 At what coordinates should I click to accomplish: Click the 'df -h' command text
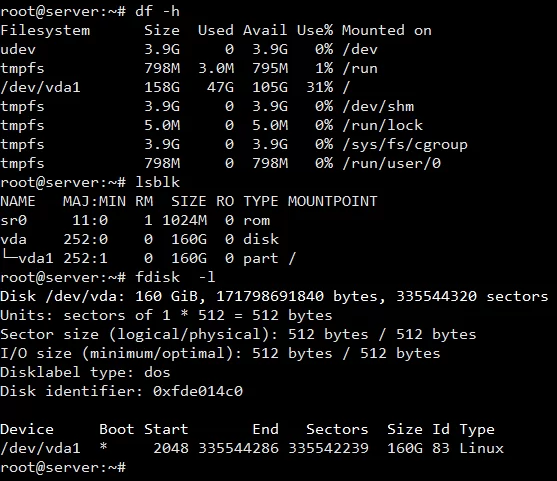tap(157, 11)
